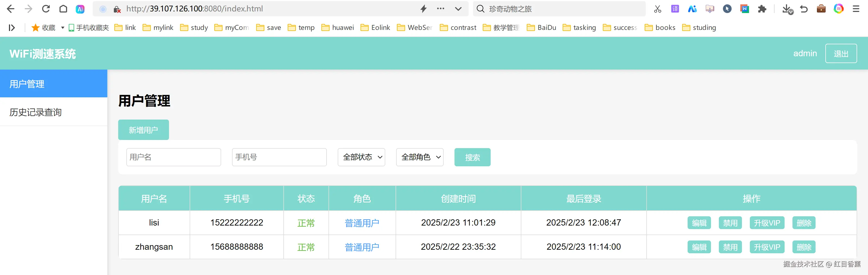Open the W document extension icon
Screen dimensions: 868x275
745,9
